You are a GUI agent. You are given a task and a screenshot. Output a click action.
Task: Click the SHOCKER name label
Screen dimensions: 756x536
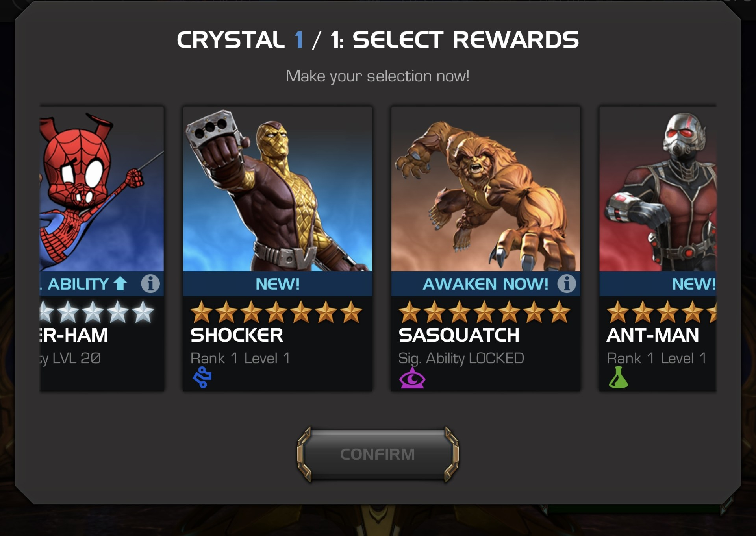(237, 335)
